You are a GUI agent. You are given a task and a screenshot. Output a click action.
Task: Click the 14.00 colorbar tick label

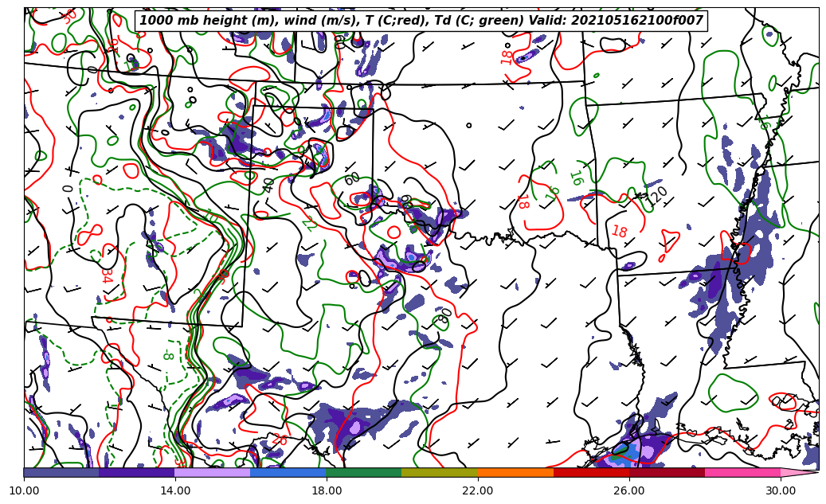(175, 490)
